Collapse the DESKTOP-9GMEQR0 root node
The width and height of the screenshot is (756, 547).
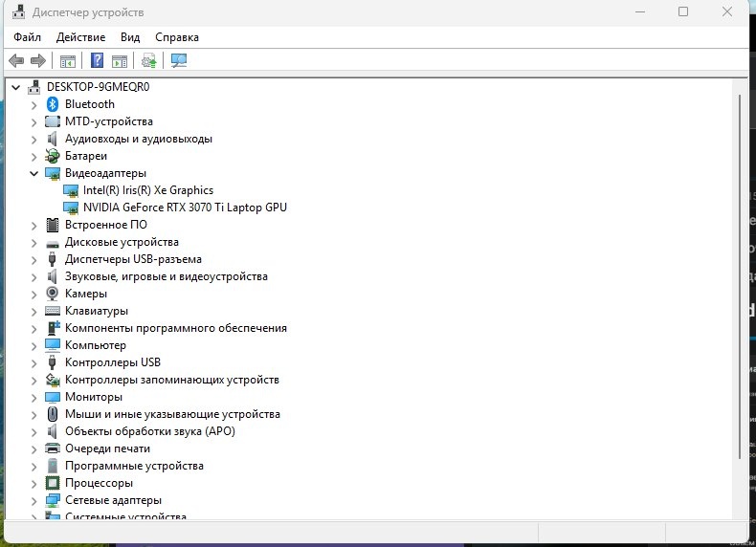click(x=15, y=87)
